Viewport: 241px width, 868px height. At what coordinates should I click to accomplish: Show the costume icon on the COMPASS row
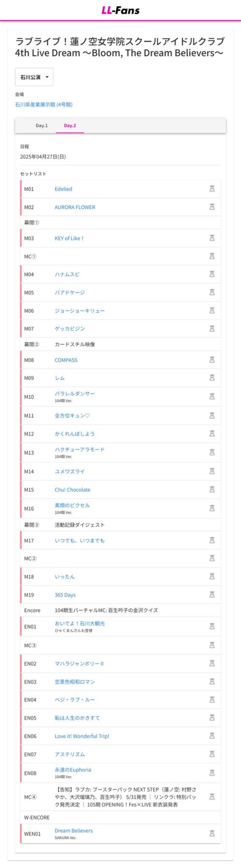(212, 360)
